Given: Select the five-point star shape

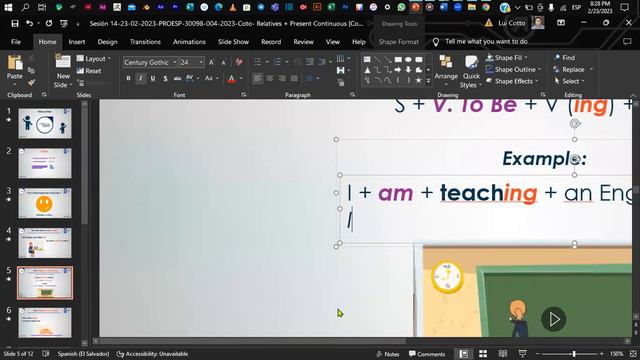Looking at the screenshot, I should [418, 80].
